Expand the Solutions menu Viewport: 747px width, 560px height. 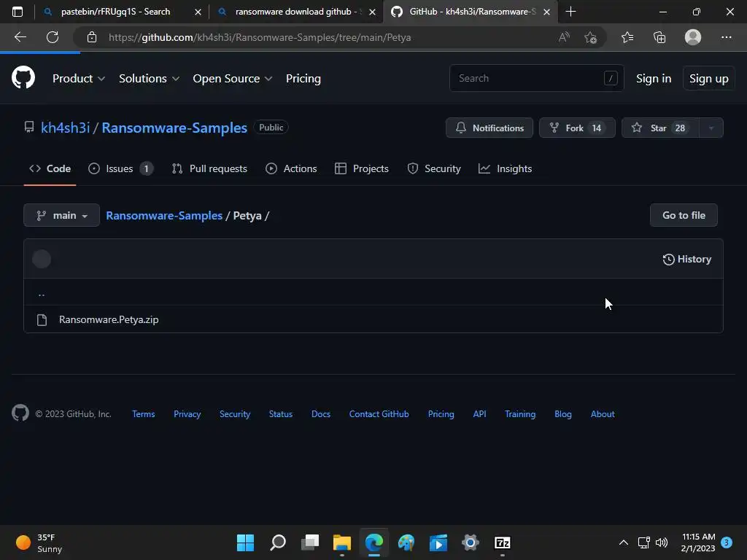coord(149,79)
